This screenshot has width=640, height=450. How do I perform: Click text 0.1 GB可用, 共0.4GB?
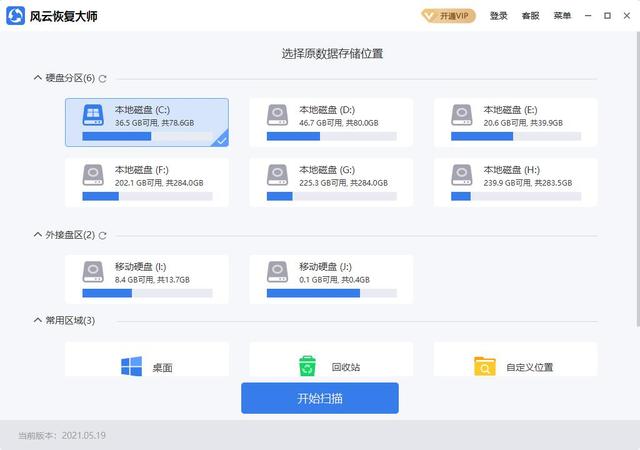click(334, 280)
